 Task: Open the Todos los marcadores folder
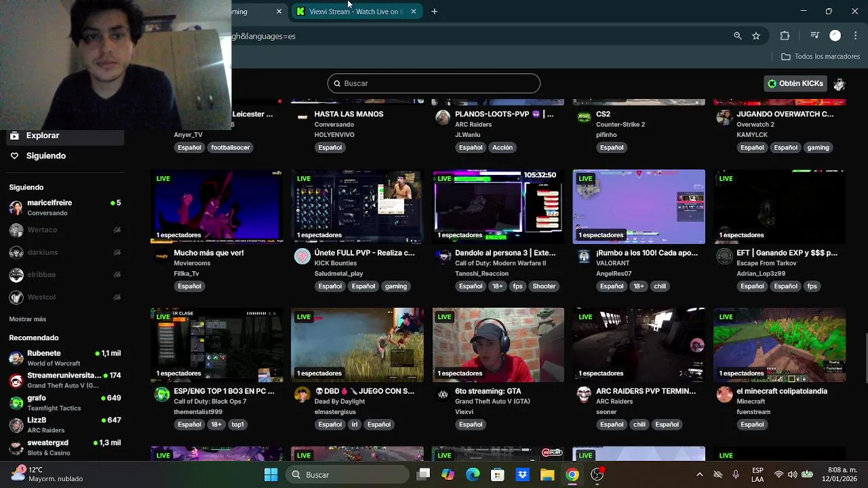coord(821,57)
